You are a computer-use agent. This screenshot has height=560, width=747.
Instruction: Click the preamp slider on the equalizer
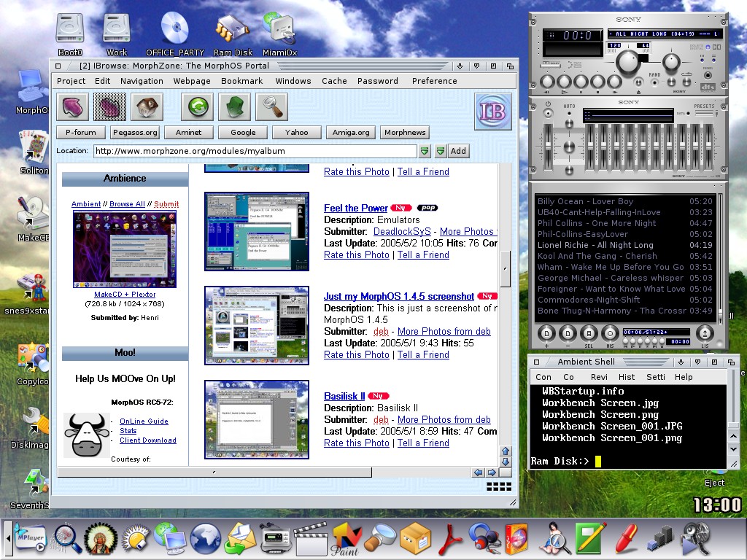548,147
